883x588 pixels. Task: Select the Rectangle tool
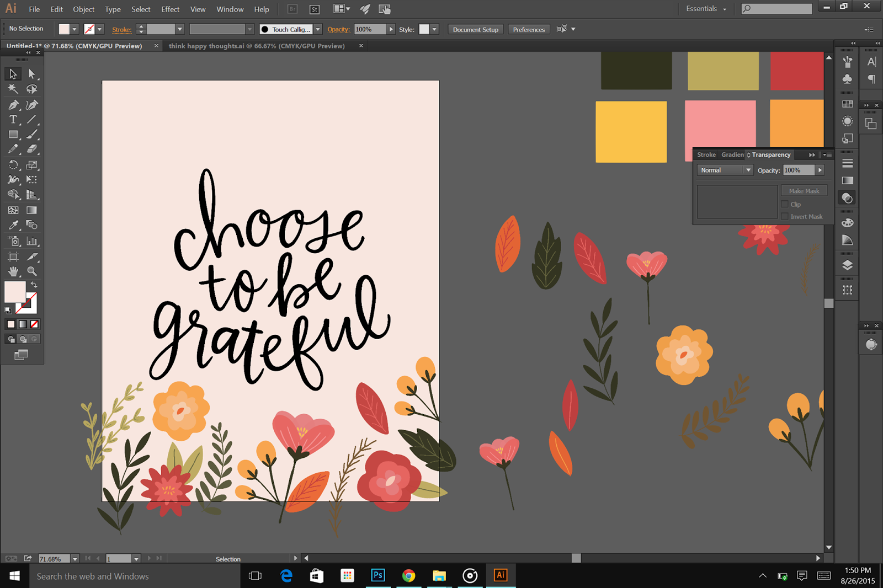coord(13,134)
